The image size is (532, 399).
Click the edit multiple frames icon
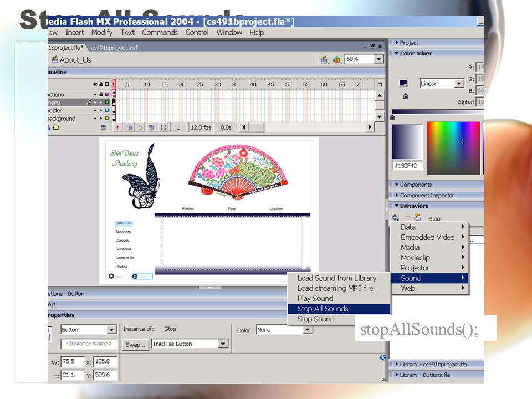(151, 127)
